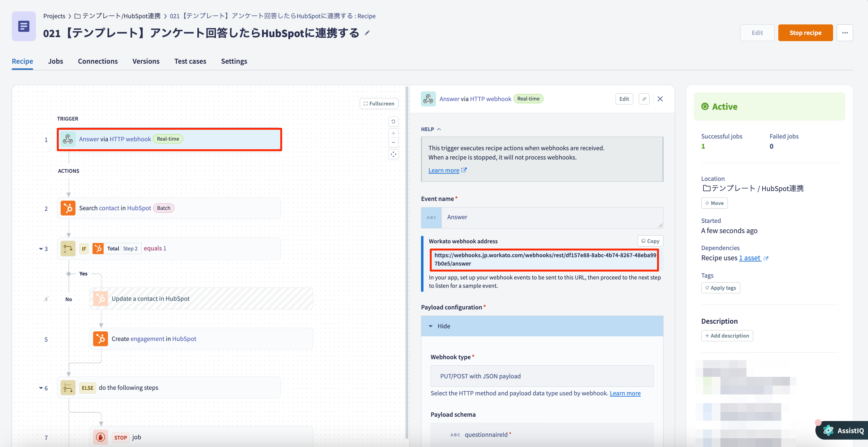Open the AssistIQ assistant
The image size is (868, 447).
click(843, 430)
